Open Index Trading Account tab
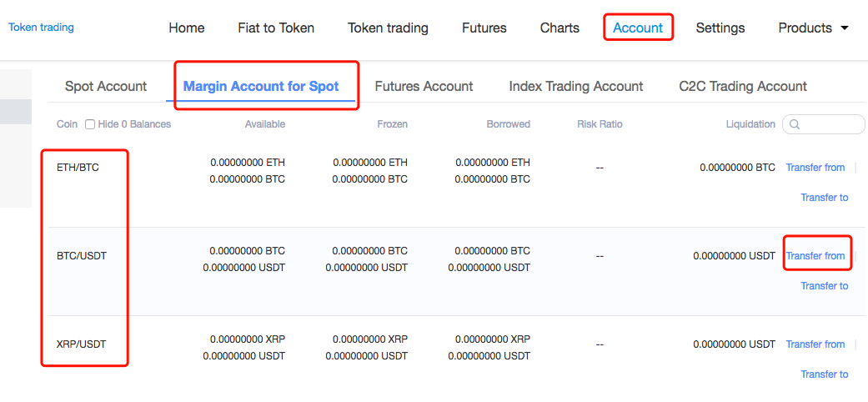868x402 pixels. (575, 87)
